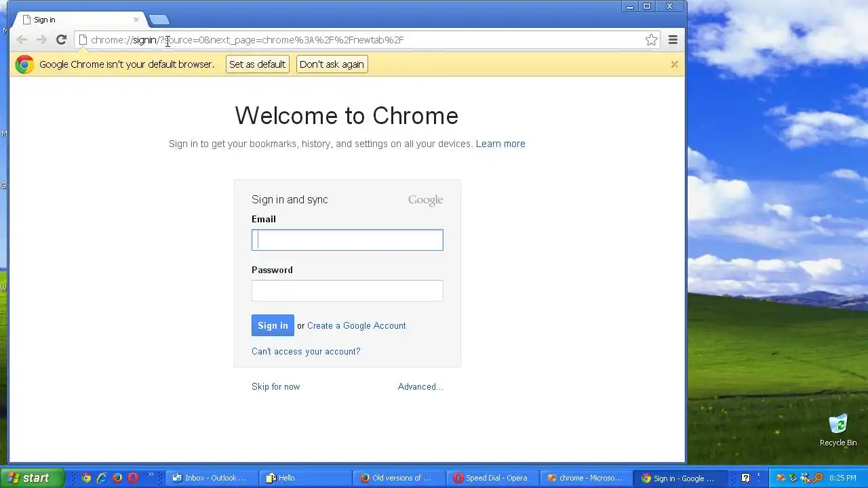This screenshot has width=868, height=488.
Task: Click the Don't ask again button
Action: [332, 64]
